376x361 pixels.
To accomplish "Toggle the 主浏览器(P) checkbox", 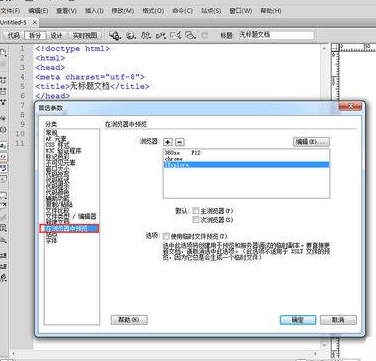I will pyautogui.click(x=196, y=211).
